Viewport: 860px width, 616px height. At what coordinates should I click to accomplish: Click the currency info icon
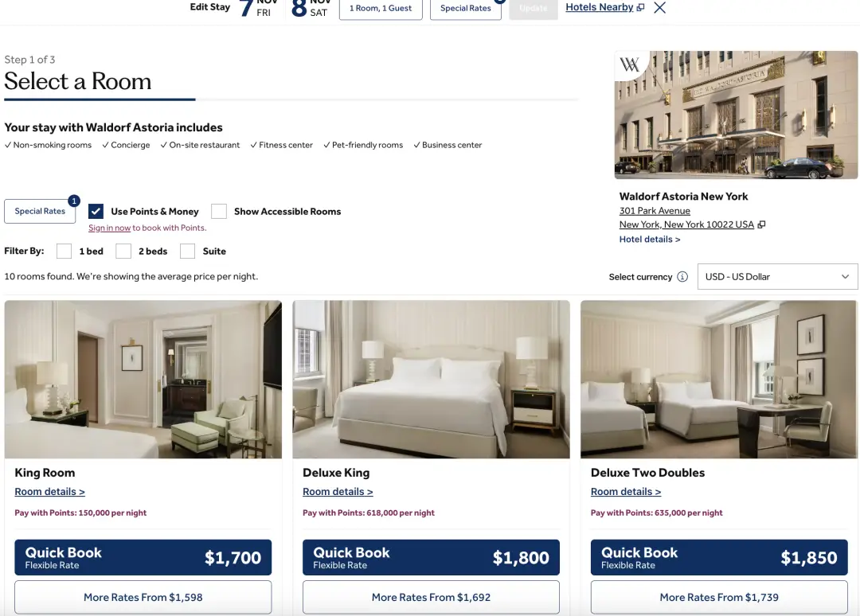[682, 277]
